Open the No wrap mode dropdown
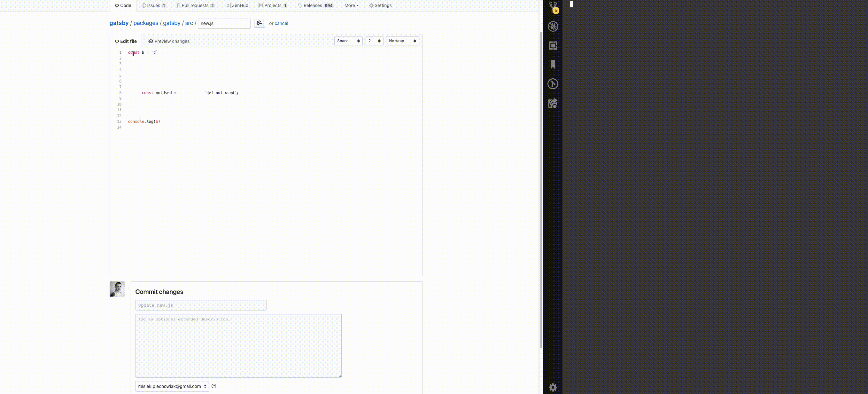 pyautogui.click(x=402, y=41)
